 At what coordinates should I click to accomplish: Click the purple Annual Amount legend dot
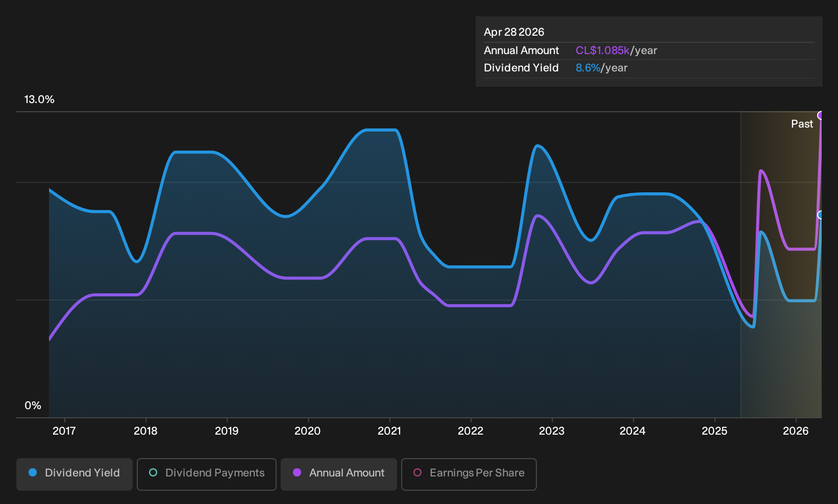coord(297,473)
